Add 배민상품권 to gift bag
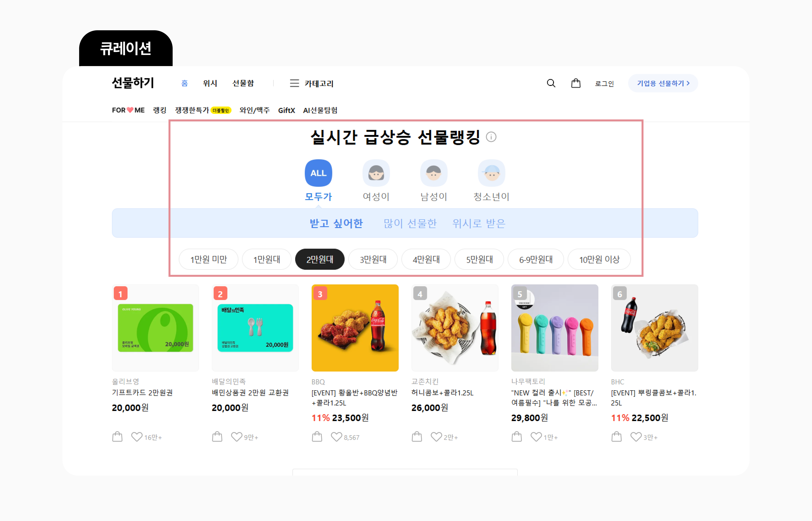The image size is (812, 521). pos(217,437)
